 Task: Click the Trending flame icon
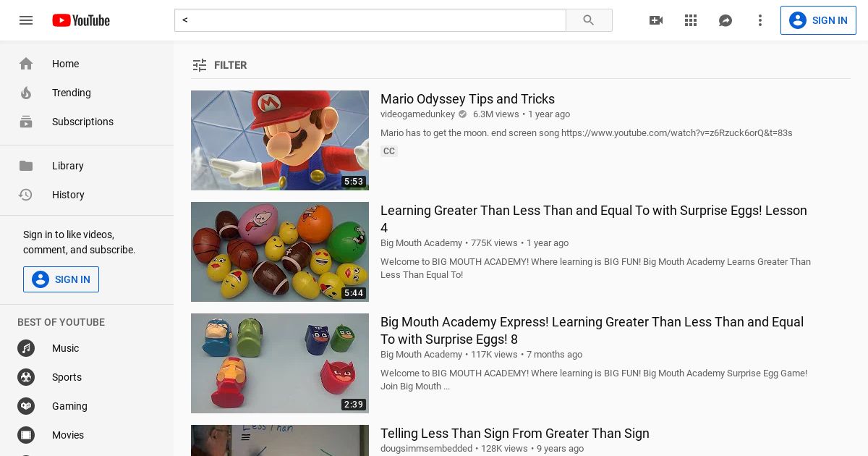click(26, 93)
